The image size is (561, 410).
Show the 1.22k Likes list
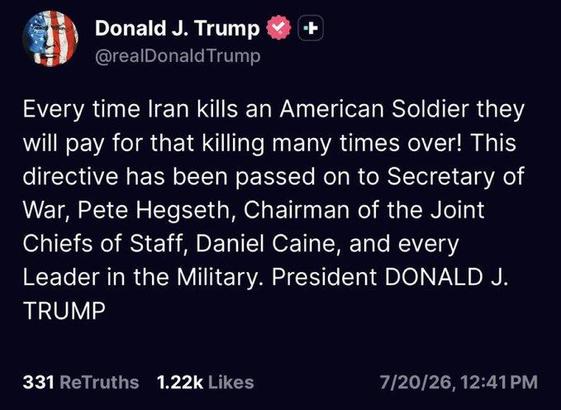205,382
